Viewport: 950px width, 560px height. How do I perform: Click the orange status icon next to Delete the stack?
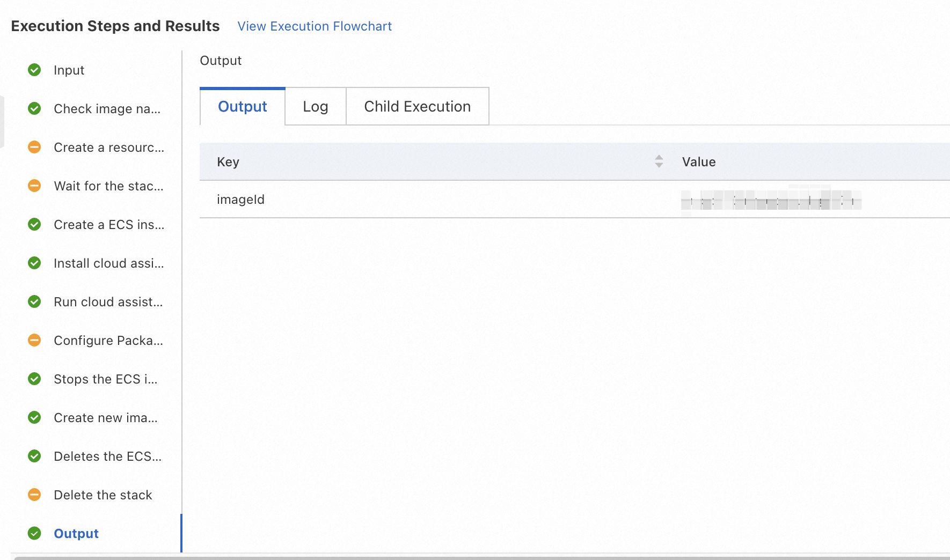[34, 495]
